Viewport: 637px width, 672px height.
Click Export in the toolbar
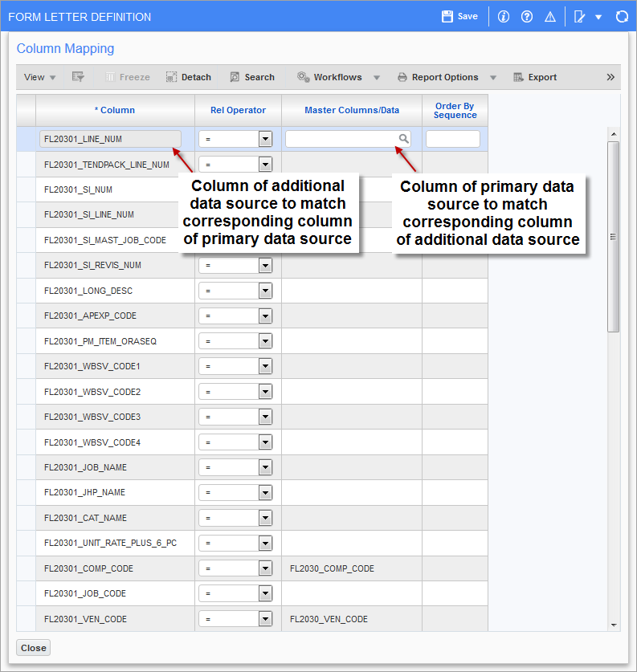[x=535, y=77]
